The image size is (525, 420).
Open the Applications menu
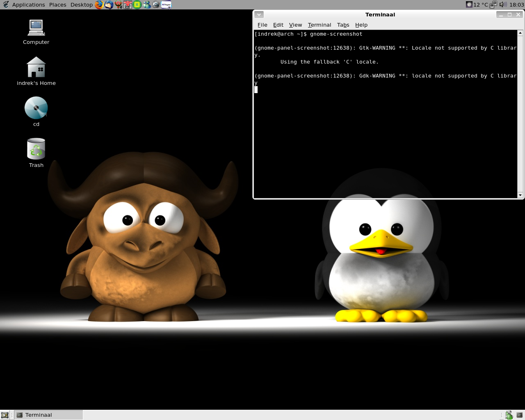[28, 5]
